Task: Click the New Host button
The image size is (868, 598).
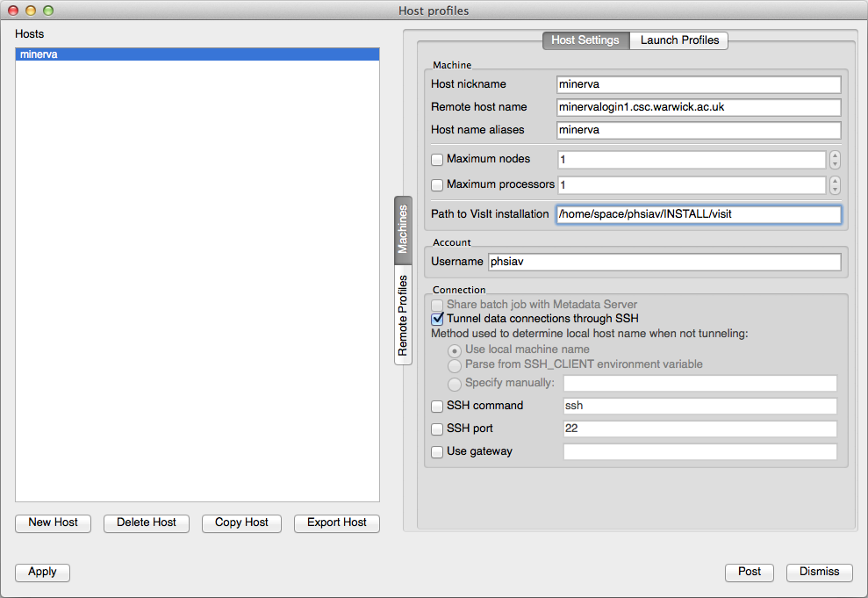Action: pyautogui.click(x=53, y=523)
